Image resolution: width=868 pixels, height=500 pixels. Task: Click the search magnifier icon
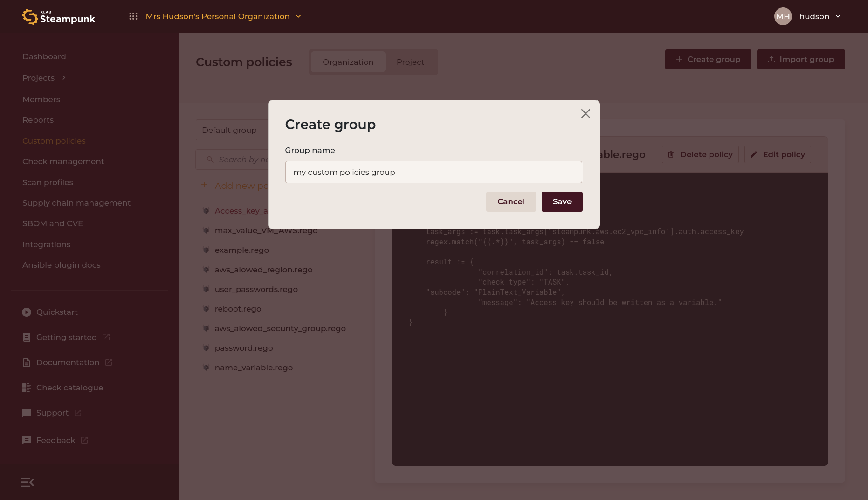pyautogui.click(x=210, y=160)
